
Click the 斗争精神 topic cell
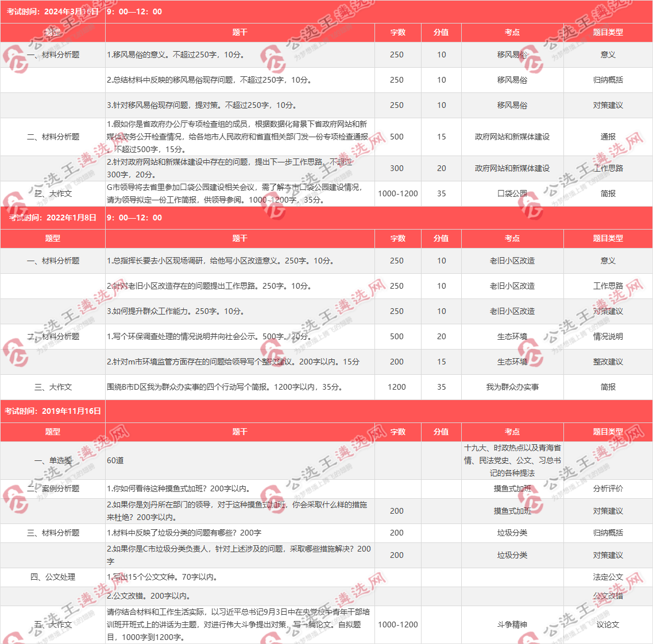pos(512,624)
